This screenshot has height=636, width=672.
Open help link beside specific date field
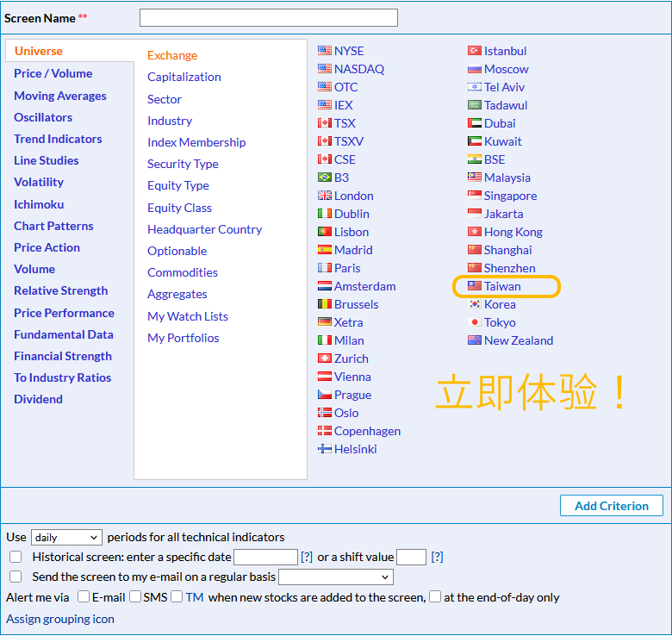pyautogui.click(x=307, y=557)
